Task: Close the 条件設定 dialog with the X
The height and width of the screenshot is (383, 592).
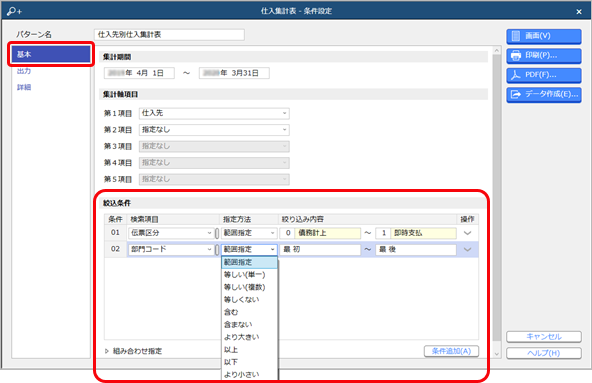Action: 579,12
